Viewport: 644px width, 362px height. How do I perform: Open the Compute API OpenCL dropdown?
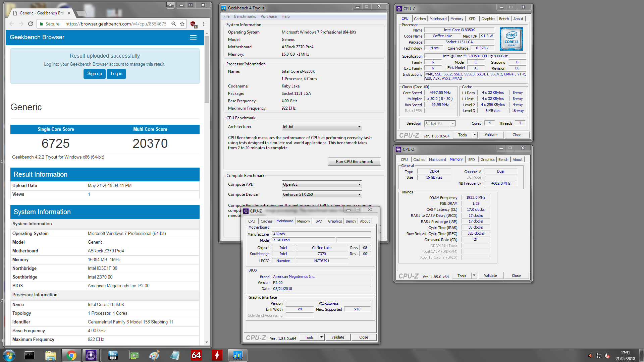pos(322,184)
